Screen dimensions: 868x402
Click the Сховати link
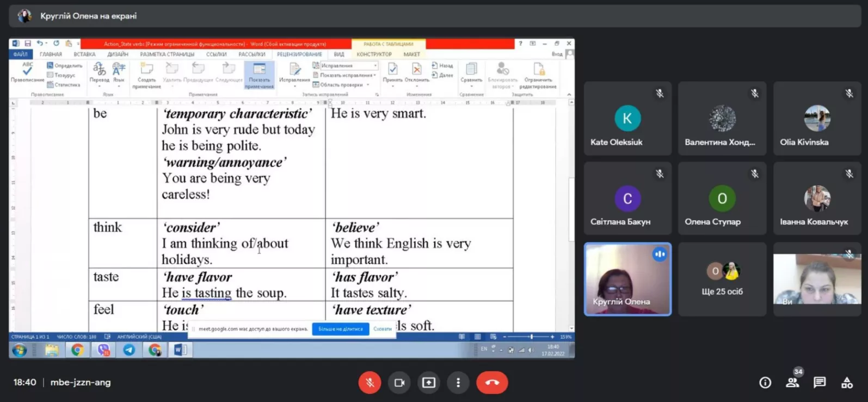[383, 329]
